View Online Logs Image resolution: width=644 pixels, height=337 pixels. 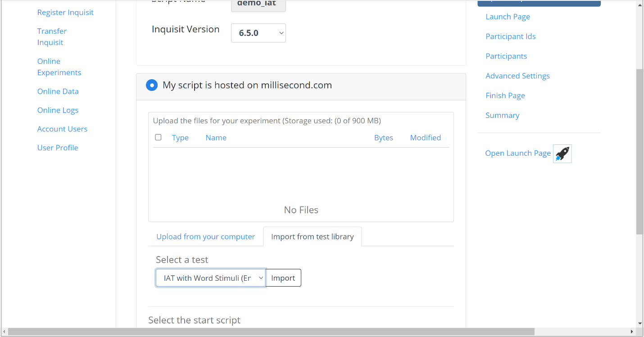tap(58, 110)
